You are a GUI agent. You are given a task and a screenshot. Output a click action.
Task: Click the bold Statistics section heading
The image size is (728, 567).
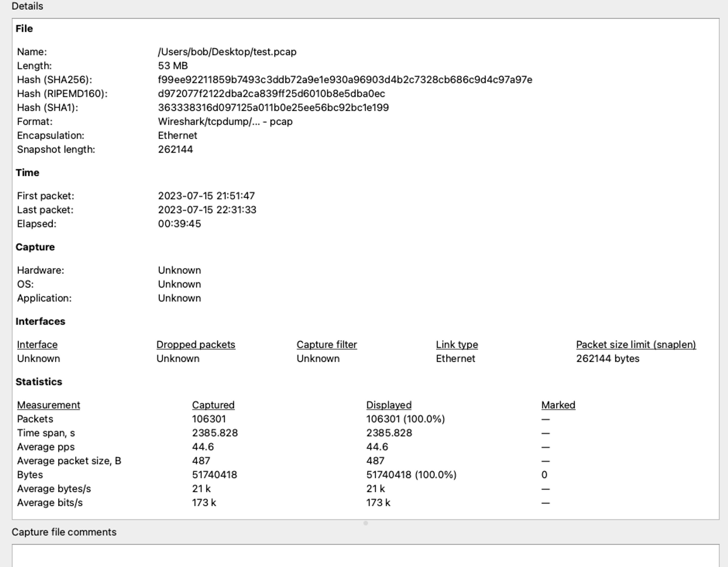point(39,382)
